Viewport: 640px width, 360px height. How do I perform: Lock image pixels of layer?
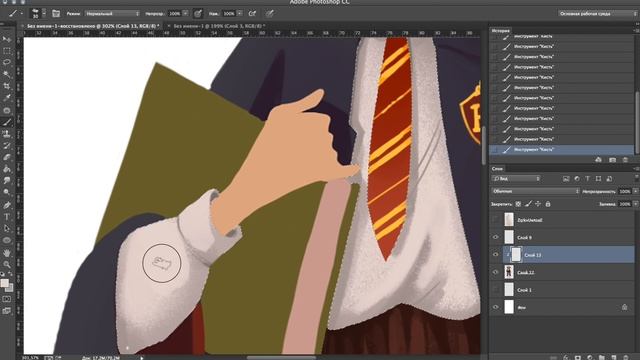pos(528,204)
